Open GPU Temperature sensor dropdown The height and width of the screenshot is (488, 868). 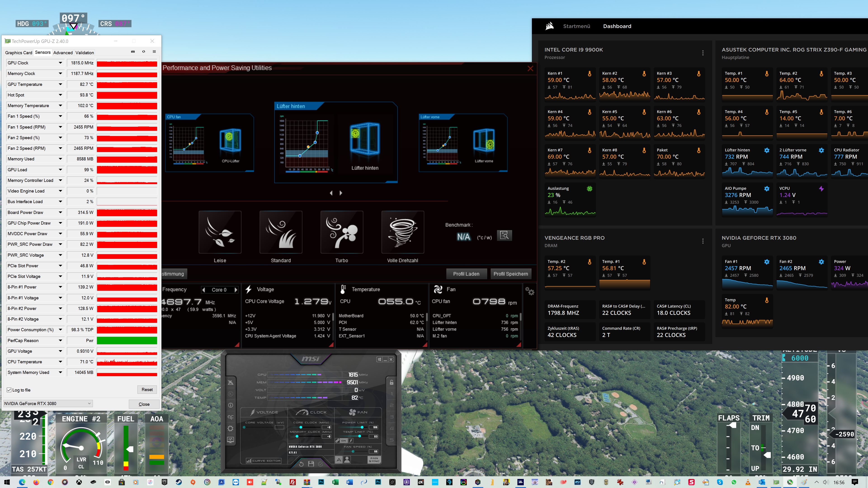click(x=60, y=84)
